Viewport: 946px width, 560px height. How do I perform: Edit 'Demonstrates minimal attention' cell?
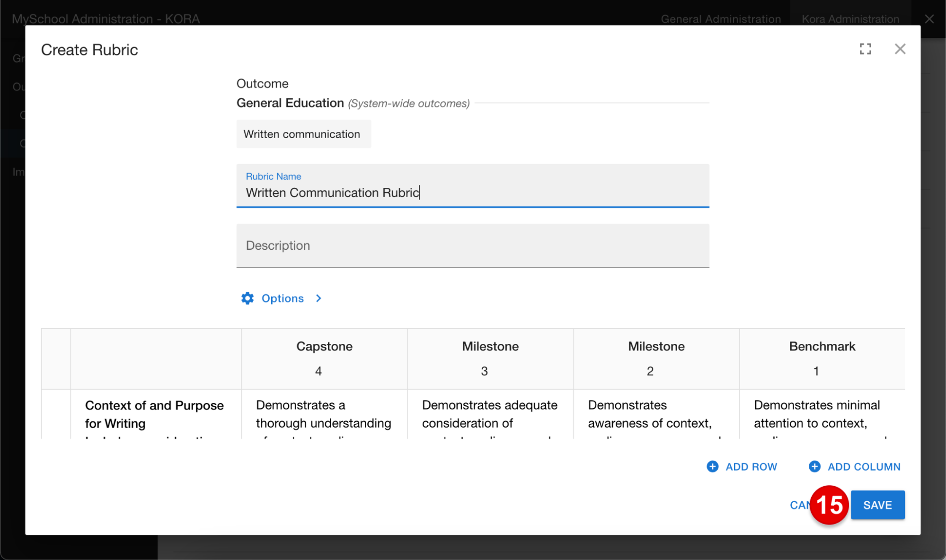point(822,414)
